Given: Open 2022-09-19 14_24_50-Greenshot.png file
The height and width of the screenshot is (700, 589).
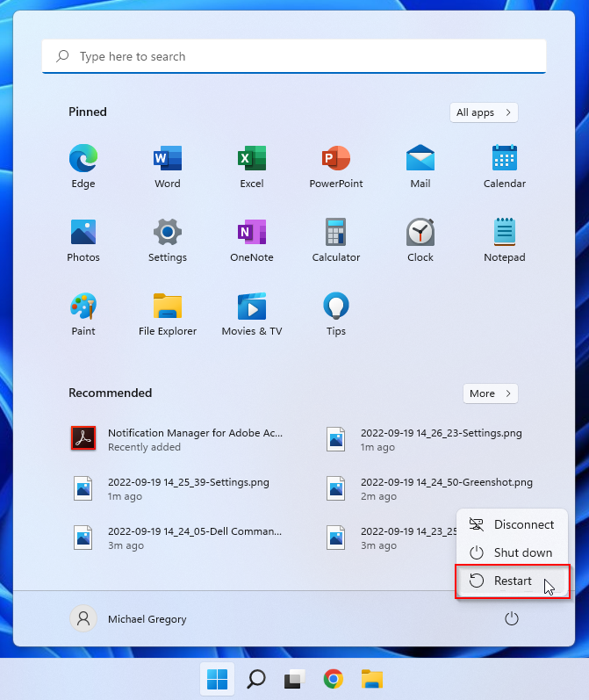Looking at the screenshot, I should [430, 489].
